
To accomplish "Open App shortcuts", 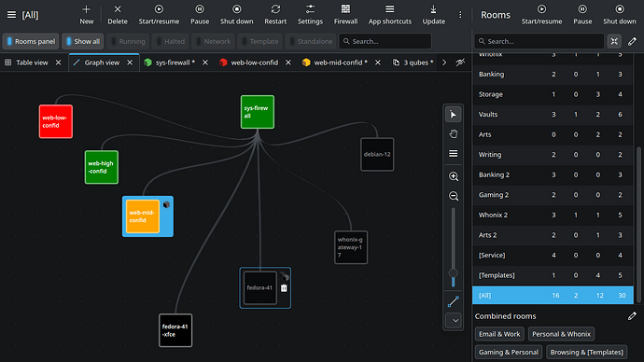I will pos(390,15).
